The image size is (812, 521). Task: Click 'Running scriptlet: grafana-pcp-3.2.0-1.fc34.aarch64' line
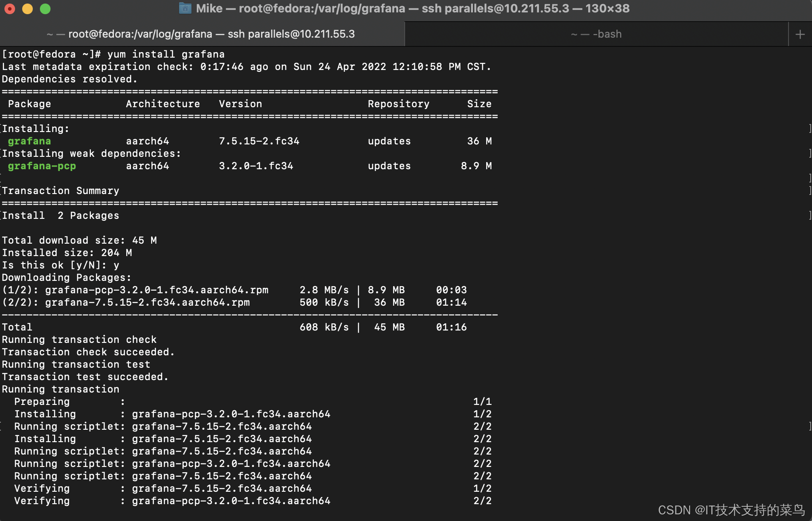(x=253, y=463)
